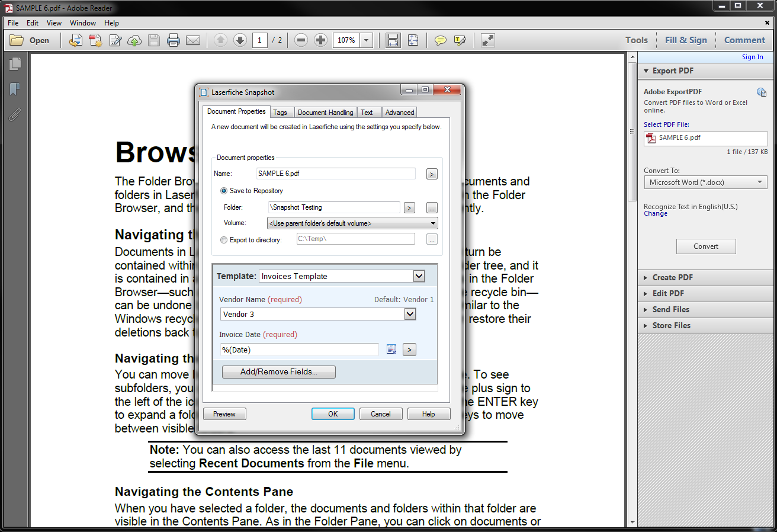Screen dimensions: 777x532
Task: Open the Volume dropdown
Action: click(352, 223)
